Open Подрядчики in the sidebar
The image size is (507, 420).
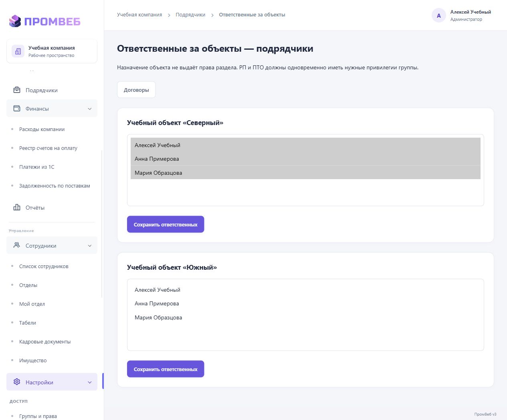click(52, 90)
